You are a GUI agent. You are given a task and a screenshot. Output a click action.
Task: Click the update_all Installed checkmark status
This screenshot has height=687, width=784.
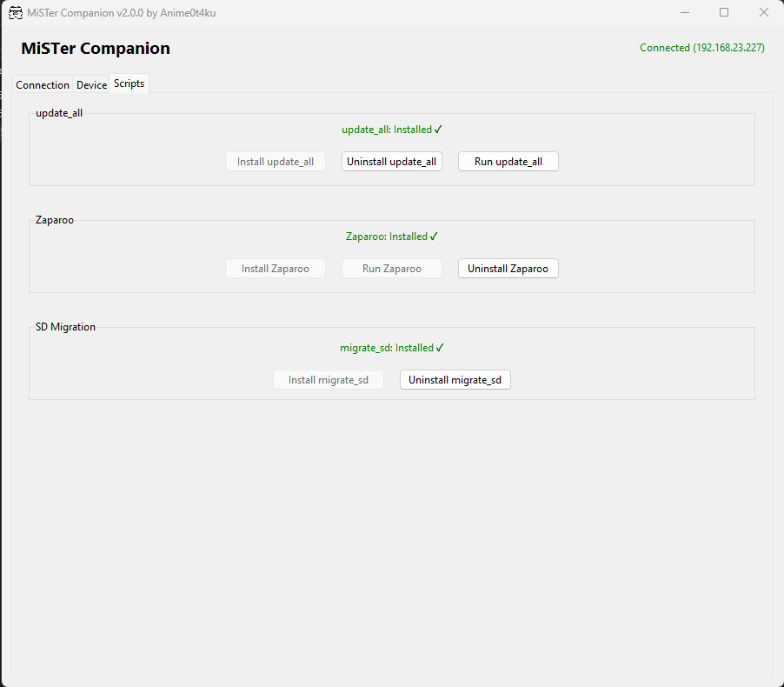point(392,130)
